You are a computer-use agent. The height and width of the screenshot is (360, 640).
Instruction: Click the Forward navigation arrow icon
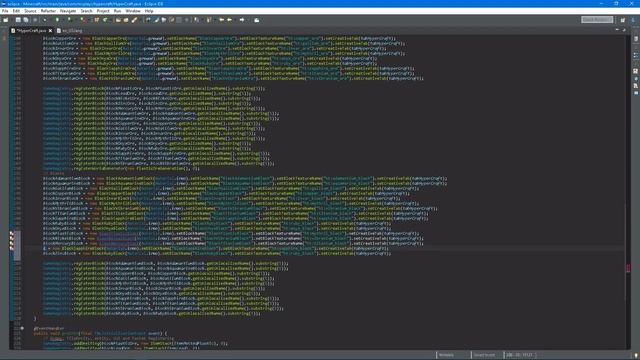click(242, 20)
